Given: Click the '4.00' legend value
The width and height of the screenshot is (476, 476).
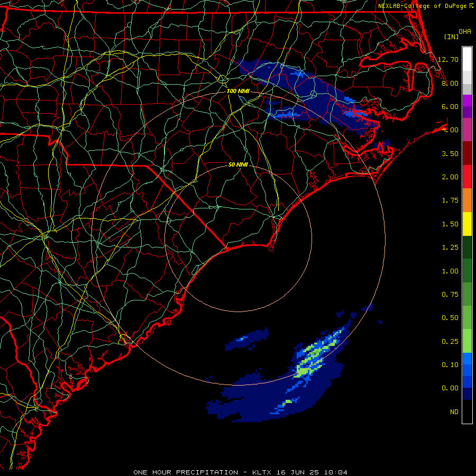Looking at the screenshot, I should tap(450, 130).
